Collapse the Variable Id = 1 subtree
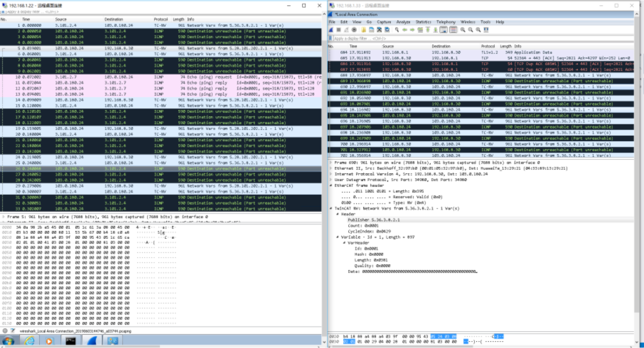644x348 pixels. [x=337, y=237]
